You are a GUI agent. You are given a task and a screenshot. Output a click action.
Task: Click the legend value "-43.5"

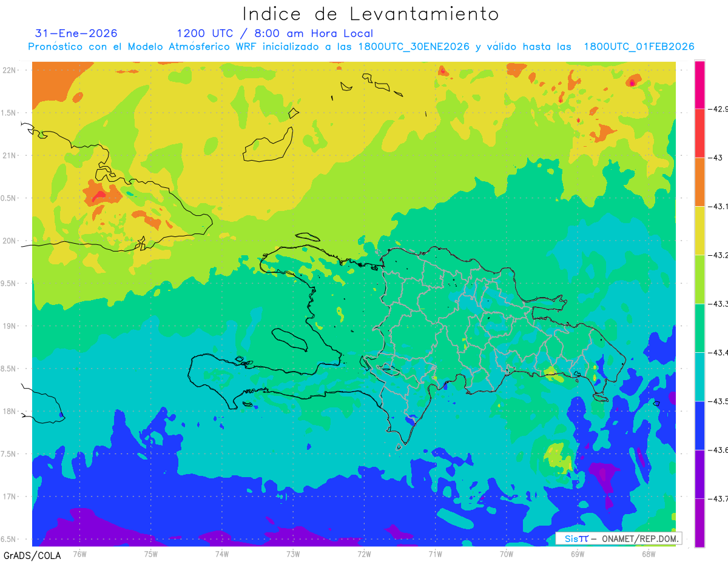click(718, 401)
